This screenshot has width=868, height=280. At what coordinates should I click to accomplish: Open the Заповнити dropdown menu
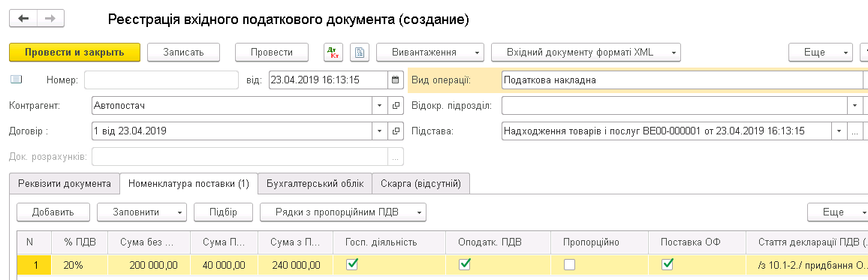click(x=142, y=212)
